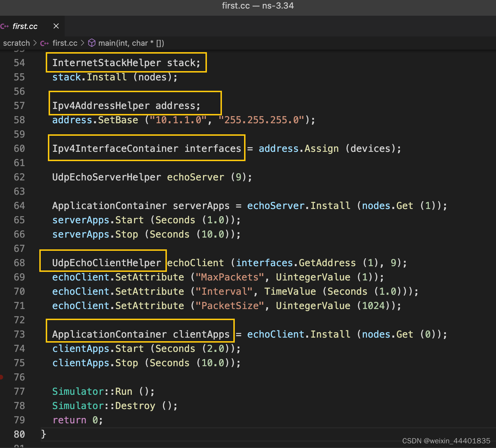Click the C++ file icon in breadcrumb
Screen dimensions: 496x448
coord(45,43)
